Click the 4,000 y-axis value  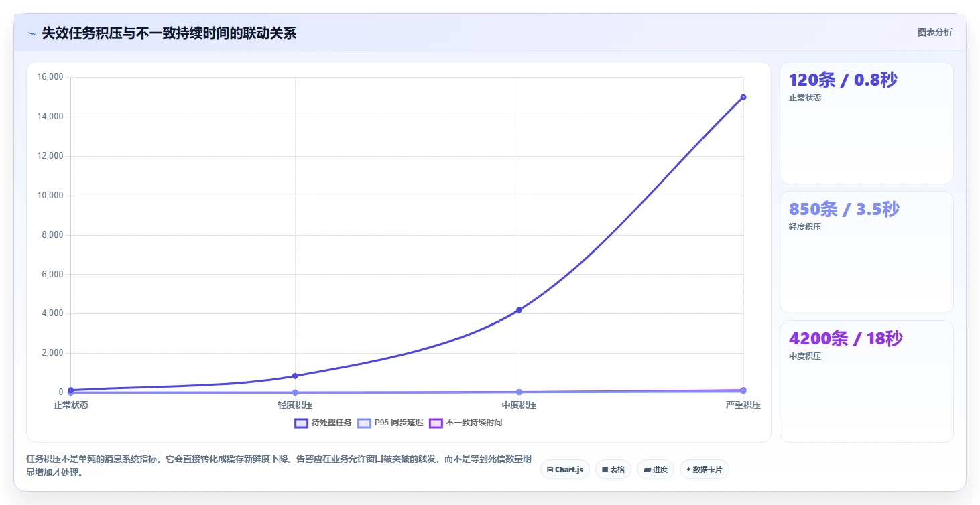point(52,313)
